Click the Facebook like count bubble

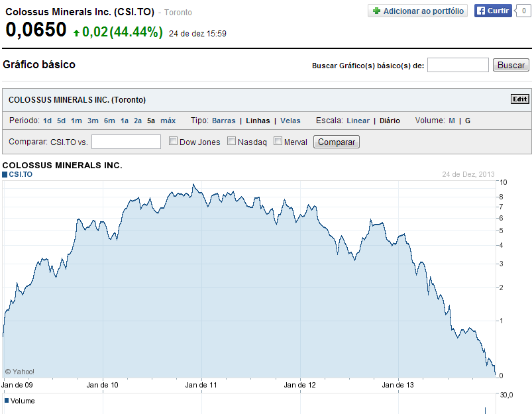pos(523,11)
